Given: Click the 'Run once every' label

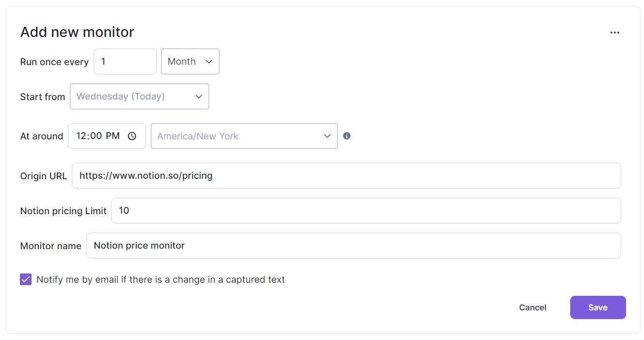Looking at the screenshot, I should pos(54,62).
